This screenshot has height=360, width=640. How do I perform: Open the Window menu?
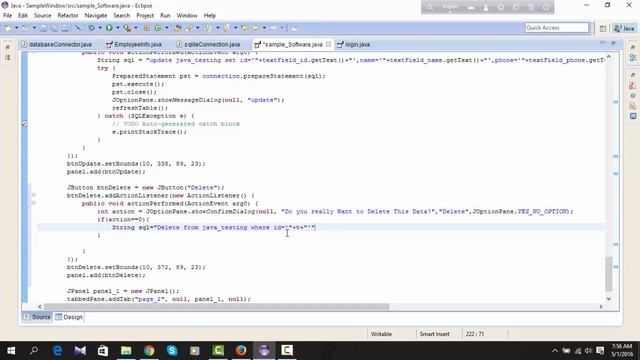click(187, 16)
